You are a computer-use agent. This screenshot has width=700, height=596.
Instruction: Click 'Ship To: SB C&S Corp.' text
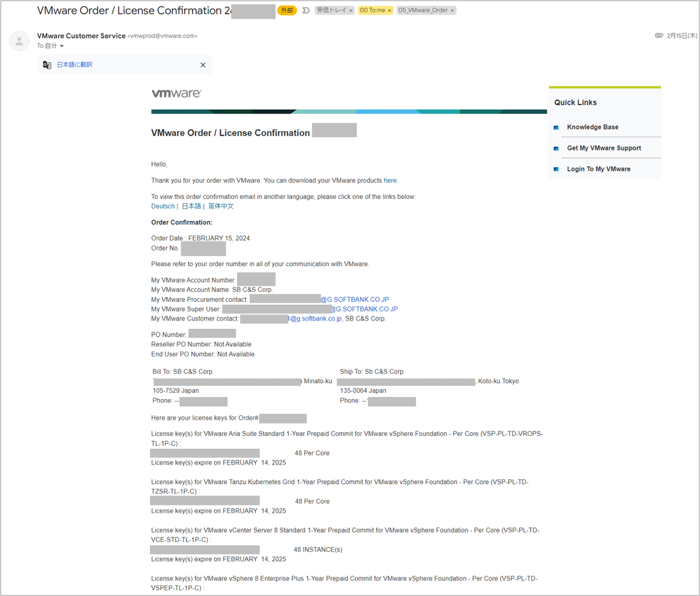(372, 371)
